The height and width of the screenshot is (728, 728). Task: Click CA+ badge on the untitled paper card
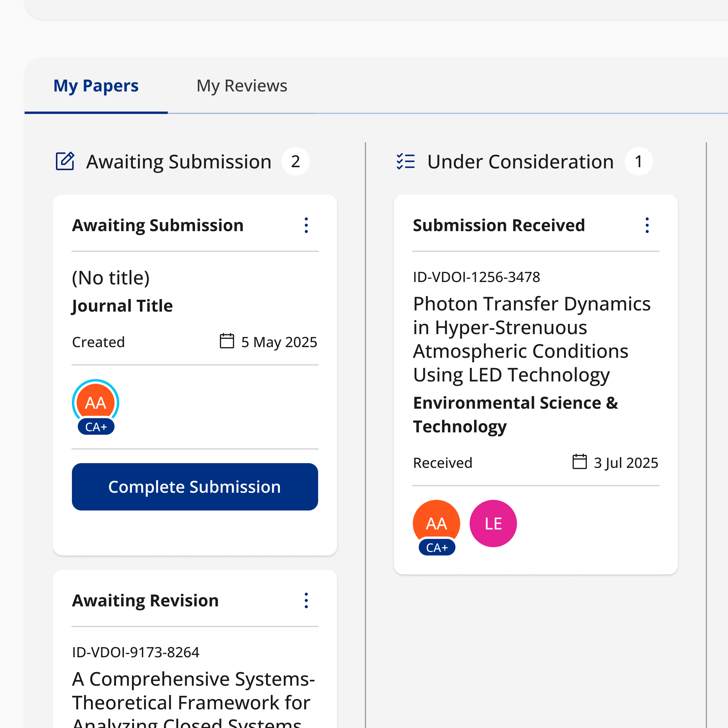[96, 427]
